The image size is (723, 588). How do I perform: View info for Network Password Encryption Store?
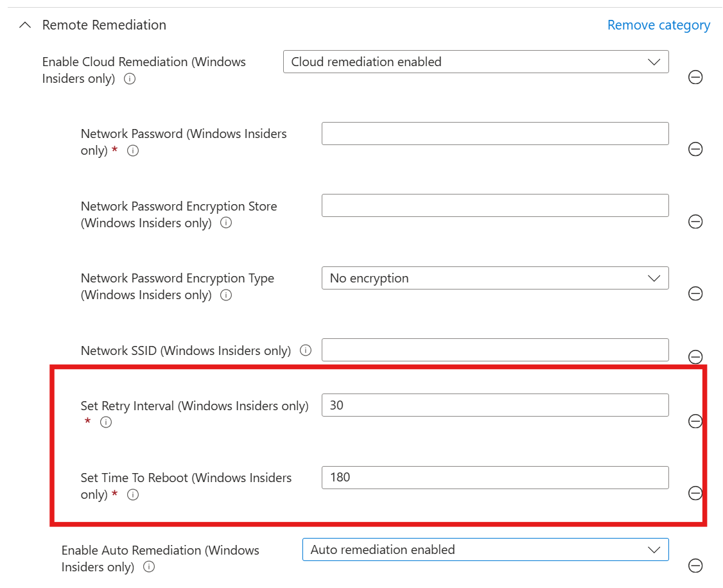[x=225, y=223]
